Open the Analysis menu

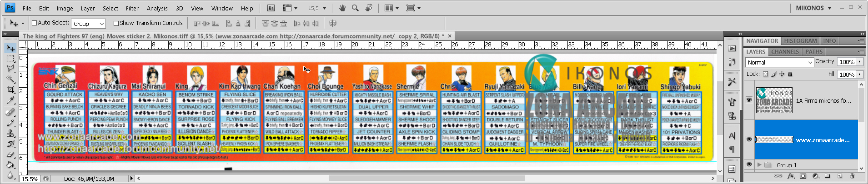157,8
